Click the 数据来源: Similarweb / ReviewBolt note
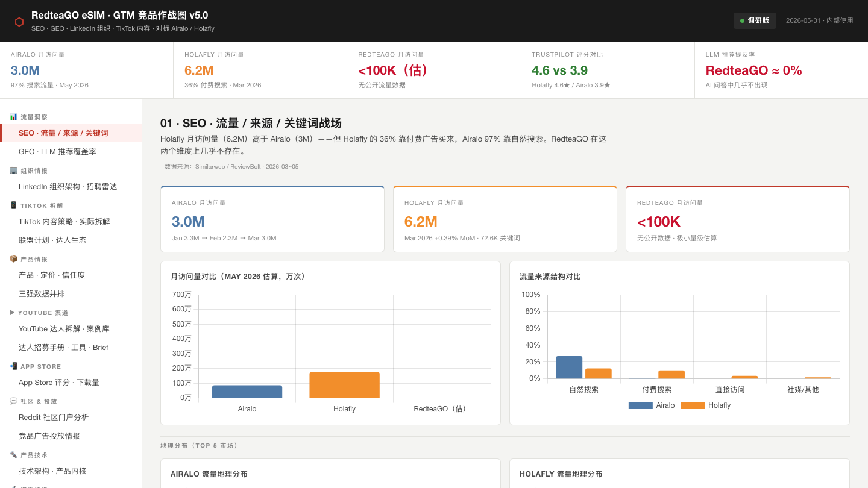 [x=231, y=167]
